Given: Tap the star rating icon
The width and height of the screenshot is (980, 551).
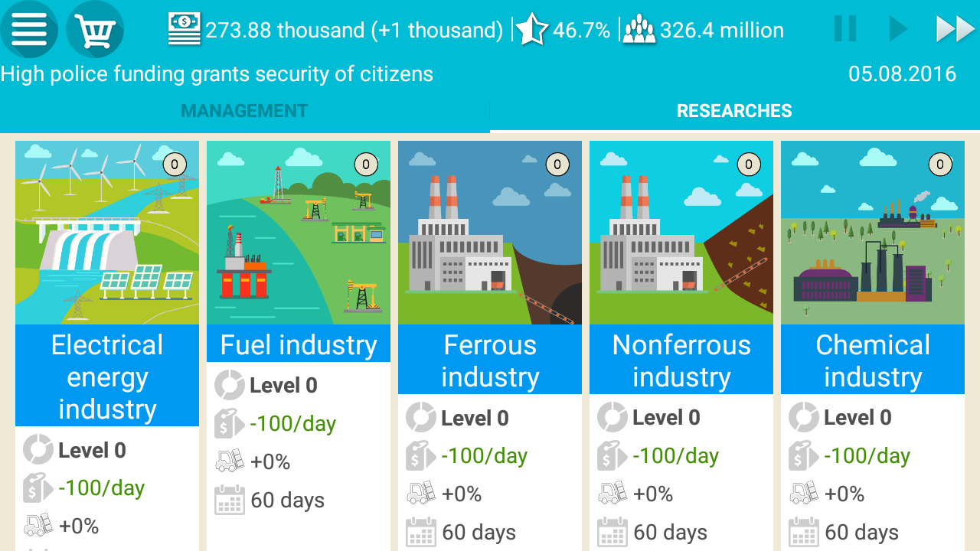Looking at the screenshot, I should pos(531,30).
